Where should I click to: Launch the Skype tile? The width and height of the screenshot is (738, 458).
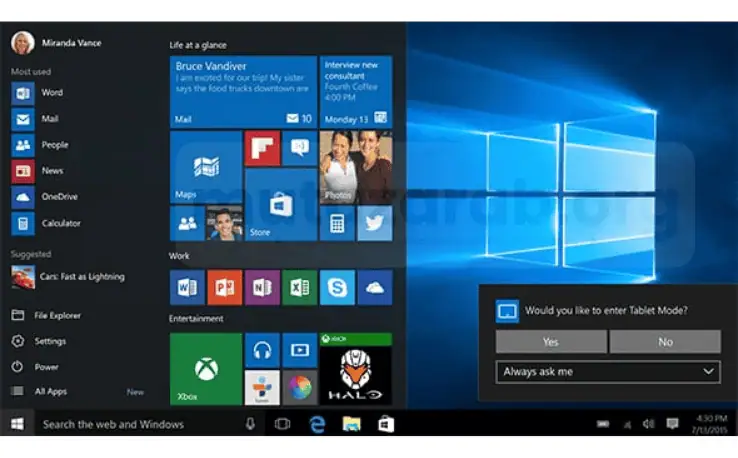[x=337, y=287]
